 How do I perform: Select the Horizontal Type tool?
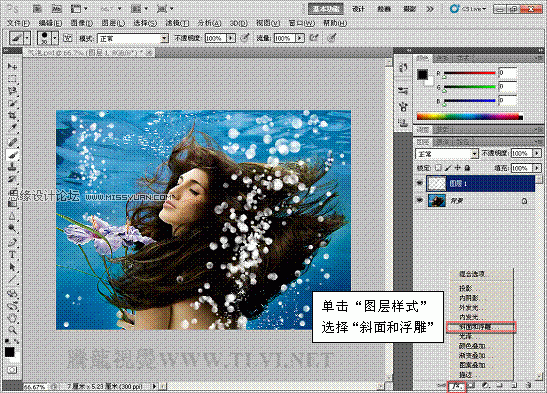12,255
